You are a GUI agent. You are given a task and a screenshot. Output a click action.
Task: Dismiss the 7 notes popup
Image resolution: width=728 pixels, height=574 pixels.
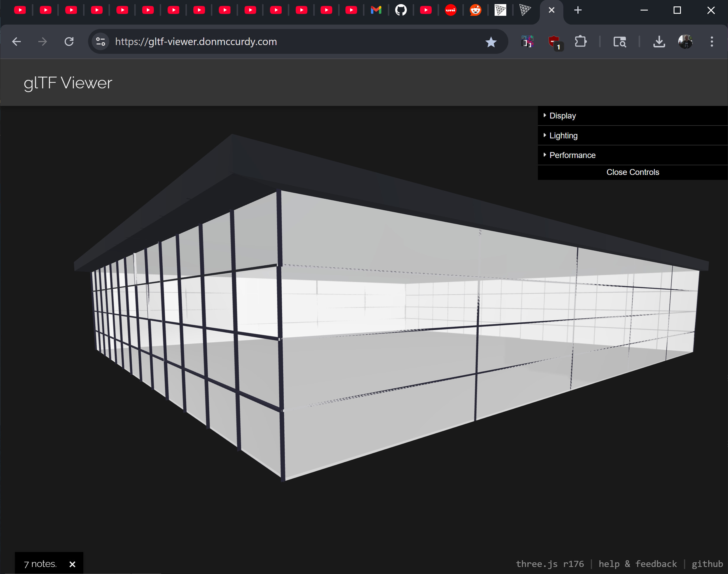click(x=72, y=564)
